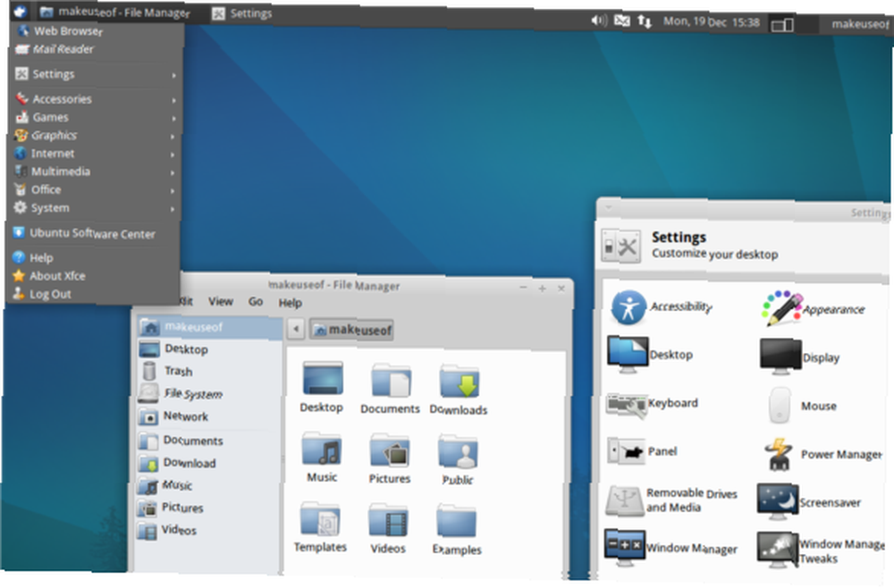This screenshot has width=894, height=588.
Task: Open the Music folder icon in file view
Action: coord(322,449)
